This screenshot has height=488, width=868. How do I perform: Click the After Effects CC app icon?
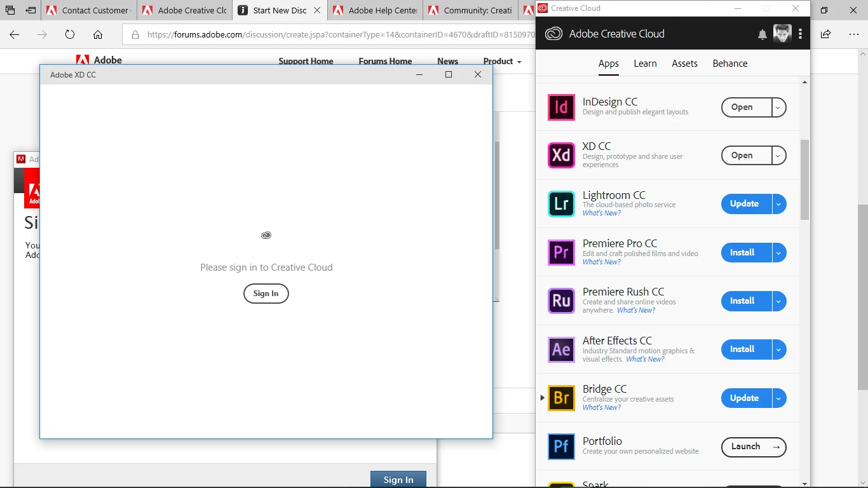tap(561, 349)
